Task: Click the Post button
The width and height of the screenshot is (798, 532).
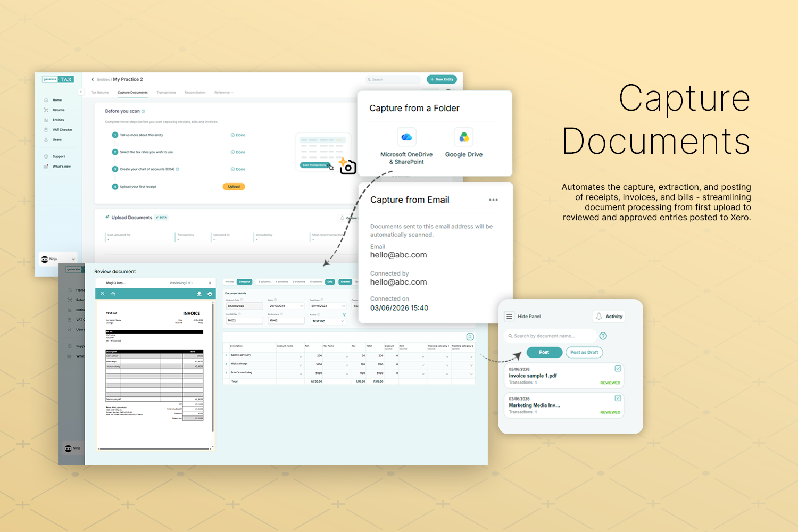Action: point(544,352)
